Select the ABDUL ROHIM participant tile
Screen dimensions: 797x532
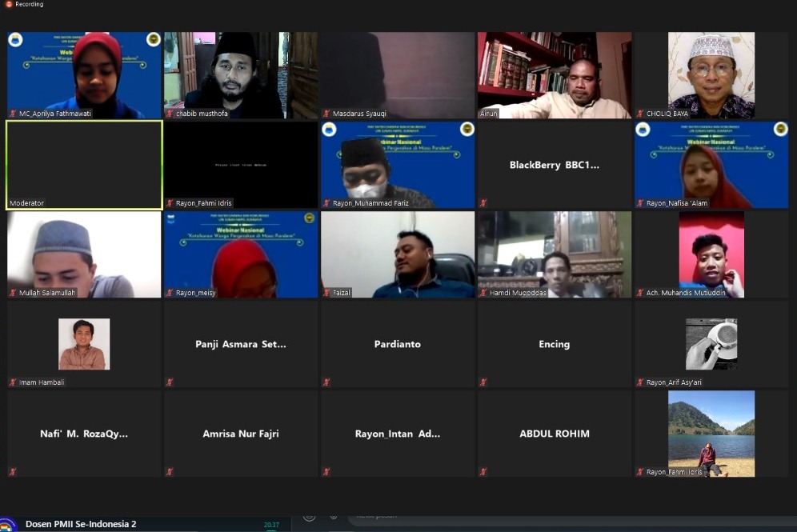pos(554,434)
